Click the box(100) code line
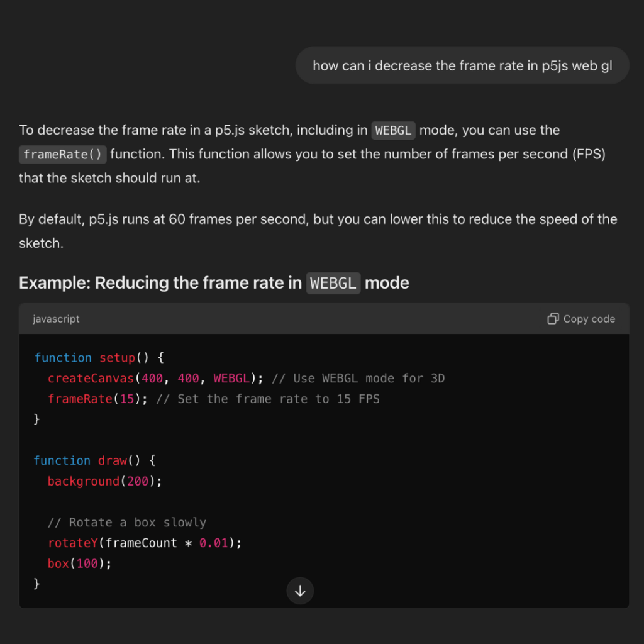Image resolution: width=644 pixels, height=644 pixels. 79,563
